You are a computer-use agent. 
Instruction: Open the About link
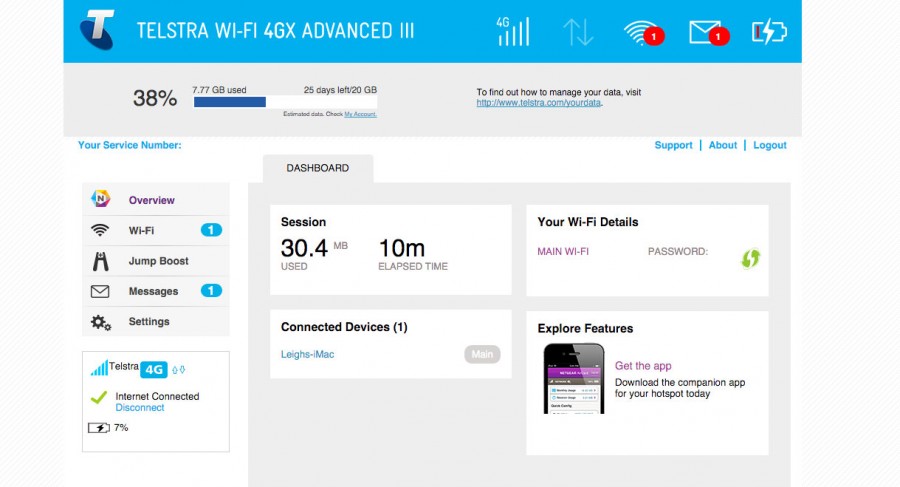tap(723, 145)
